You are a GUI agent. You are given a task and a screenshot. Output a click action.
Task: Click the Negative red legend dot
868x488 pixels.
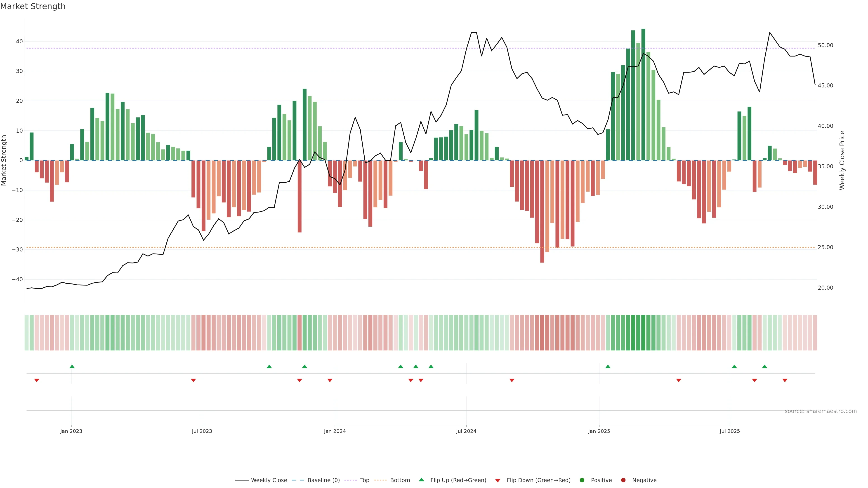click(x=623, y=480)
